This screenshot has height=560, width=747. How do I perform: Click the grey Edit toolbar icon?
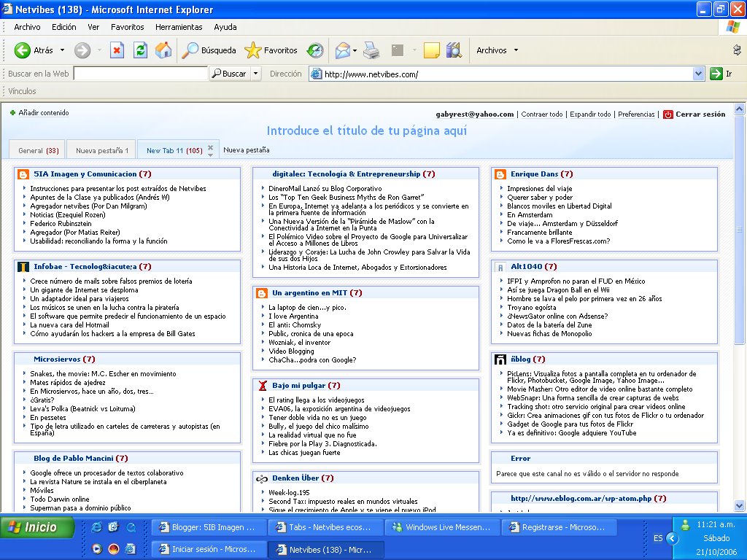click(x=398, y=50)
